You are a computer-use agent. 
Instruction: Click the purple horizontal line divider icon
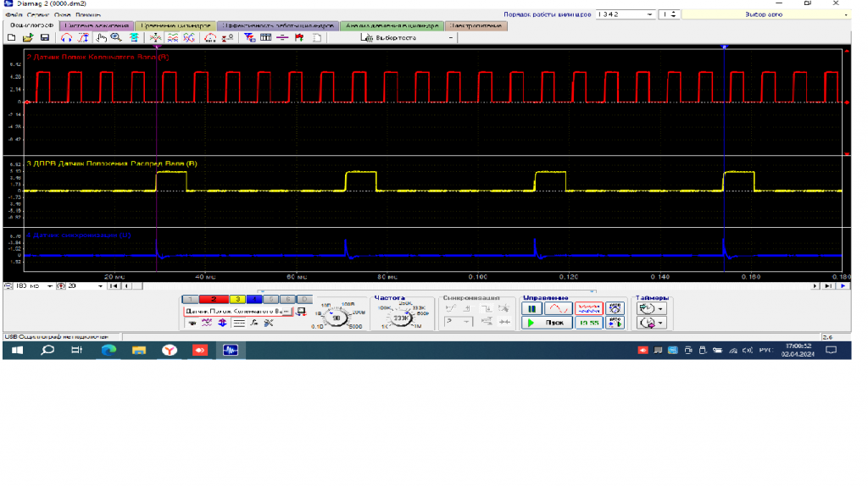pyautogui.click(x=282, y=37)
